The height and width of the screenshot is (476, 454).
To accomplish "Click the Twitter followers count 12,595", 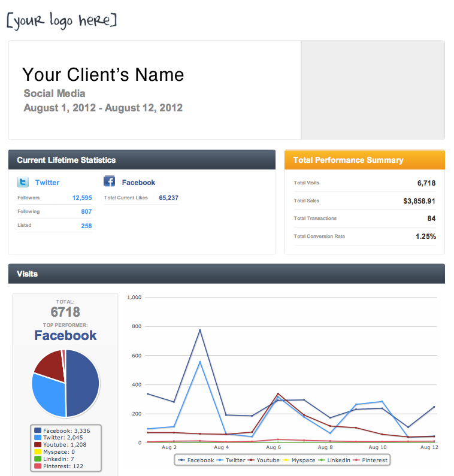I will click(x=82, y=198).
